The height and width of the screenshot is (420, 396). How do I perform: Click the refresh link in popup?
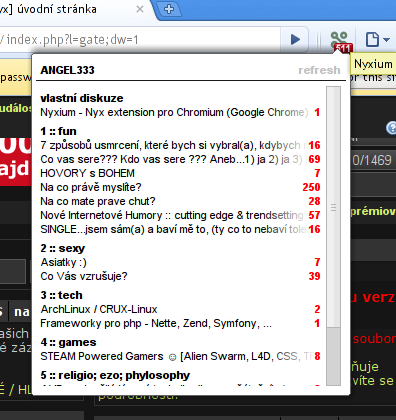pos(319,70)
